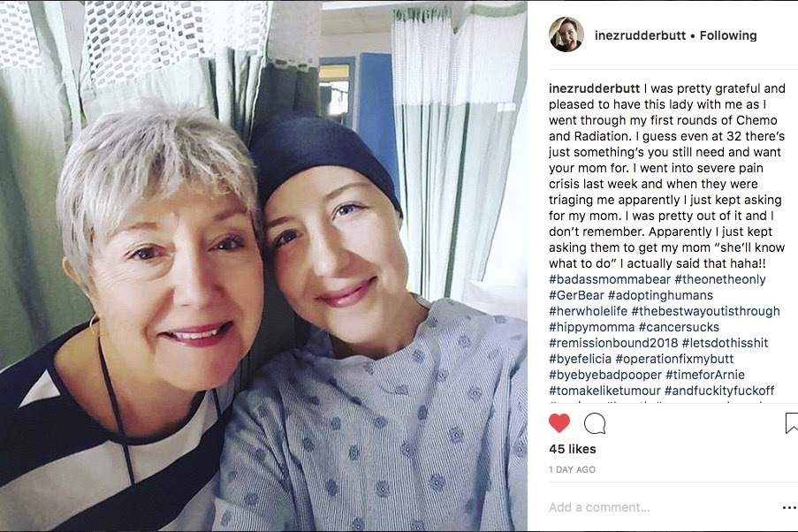Follow the #cancersucks hashtag link
The image size is (798, 532).
[x=679, y=327]
